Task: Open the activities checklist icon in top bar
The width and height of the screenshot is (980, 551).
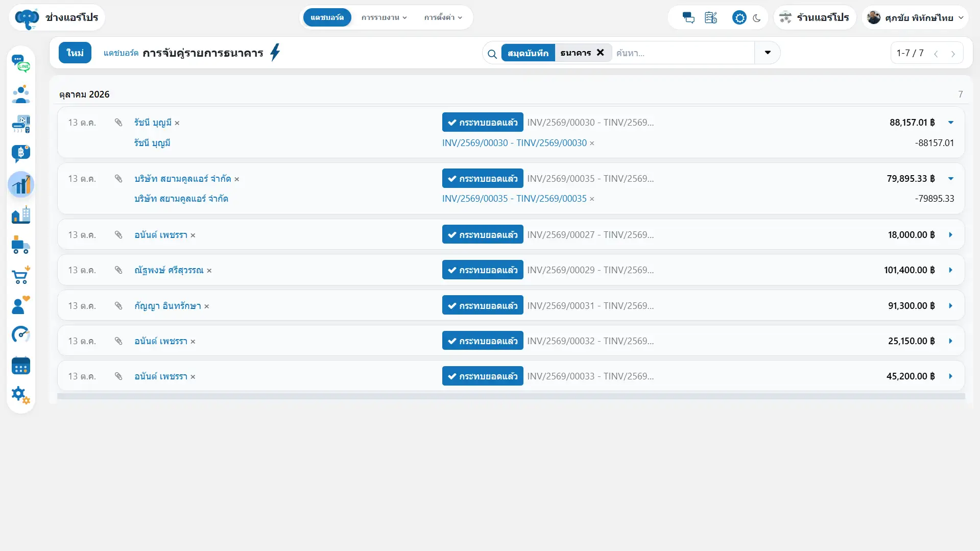Action: point(711,18)
